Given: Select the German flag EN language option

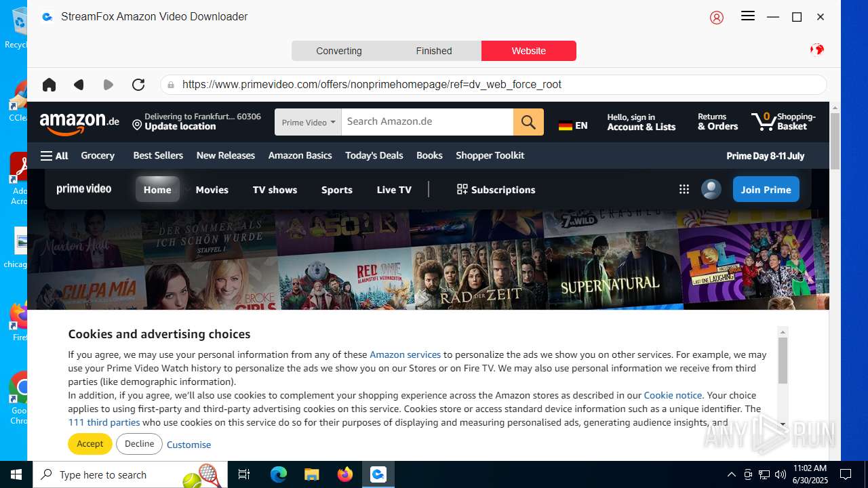Looking at the screenshot, I should click(573, 125).
